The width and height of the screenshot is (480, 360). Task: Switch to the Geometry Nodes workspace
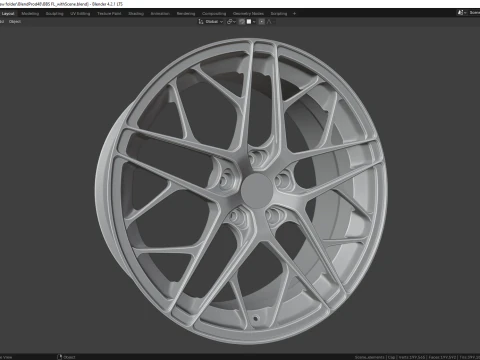pos(248,14)
